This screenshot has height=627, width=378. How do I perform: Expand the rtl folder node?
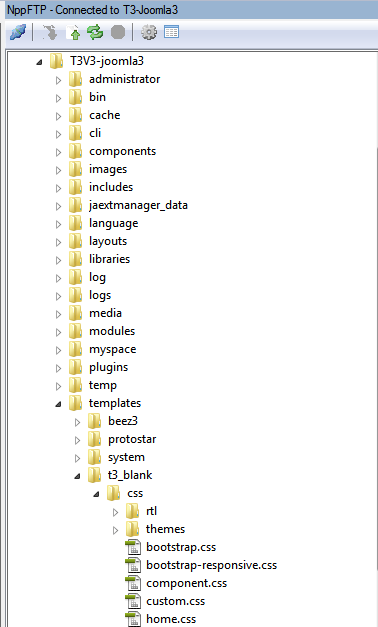(116, 512)
